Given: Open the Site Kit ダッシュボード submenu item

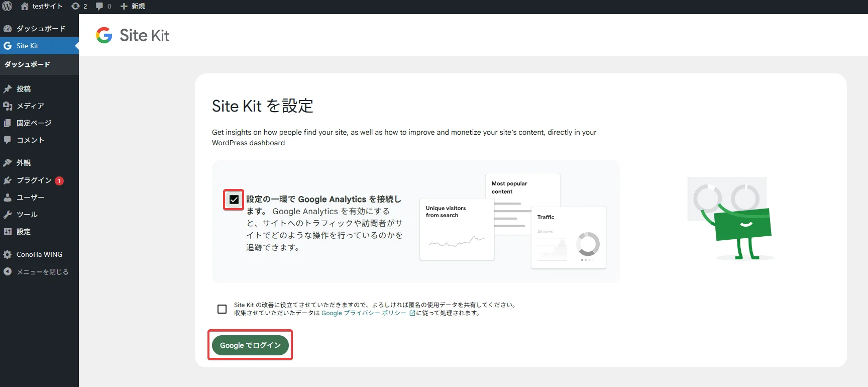Looking at the screenshot, I should click(x=27, y=64).
